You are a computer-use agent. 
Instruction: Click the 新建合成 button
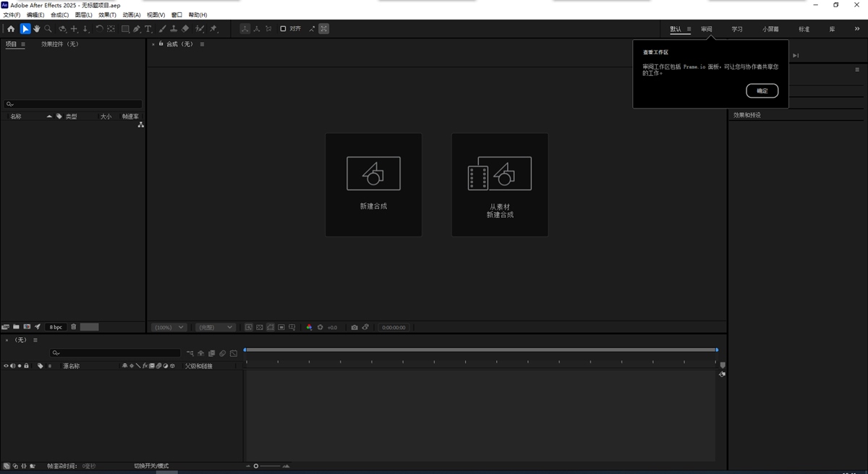pos(373,185)
